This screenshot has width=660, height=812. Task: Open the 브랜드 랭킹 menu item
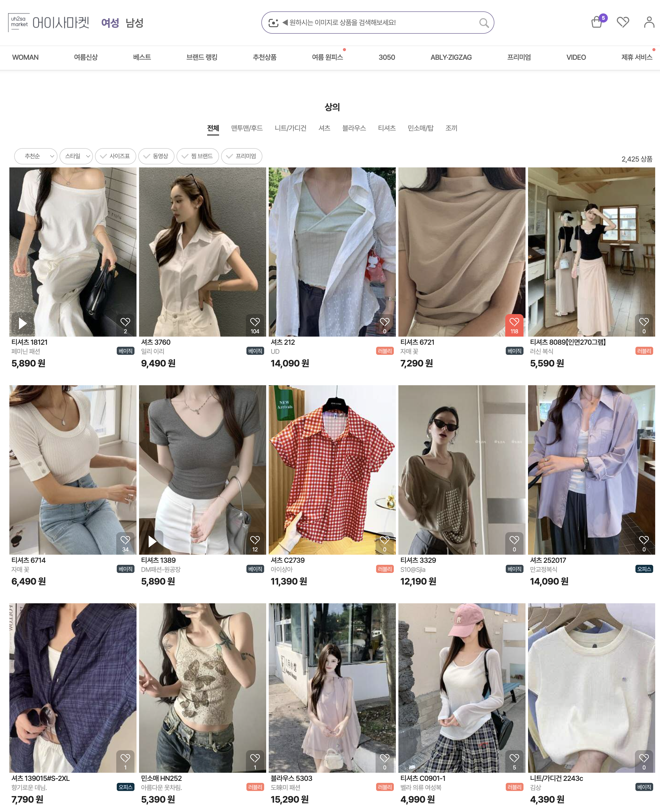pyautogui.click(x=202, y=57)
